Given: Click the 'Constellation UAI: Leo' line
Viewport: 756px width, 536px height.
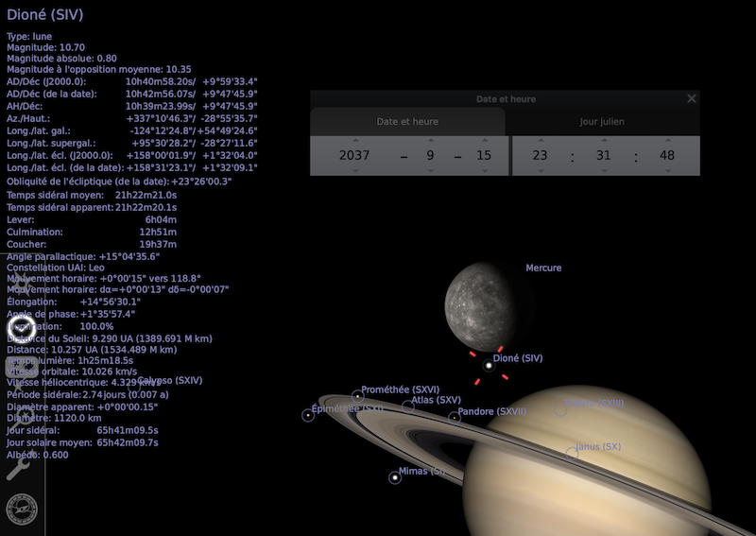Looking at the screenshot, I should click(56, 268).
